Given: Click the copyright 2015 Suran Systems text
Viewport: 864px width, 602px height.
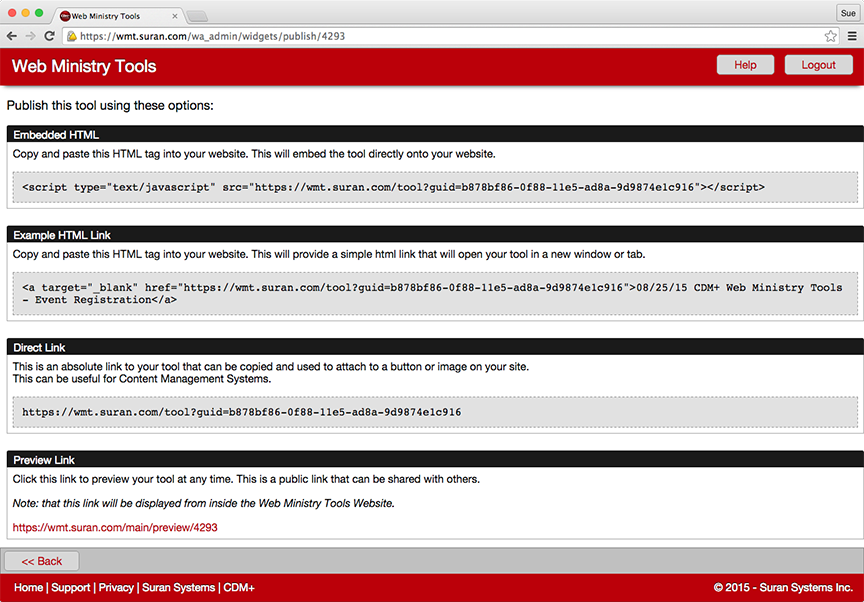Looking at the screenshot, I should pos(783,588).
